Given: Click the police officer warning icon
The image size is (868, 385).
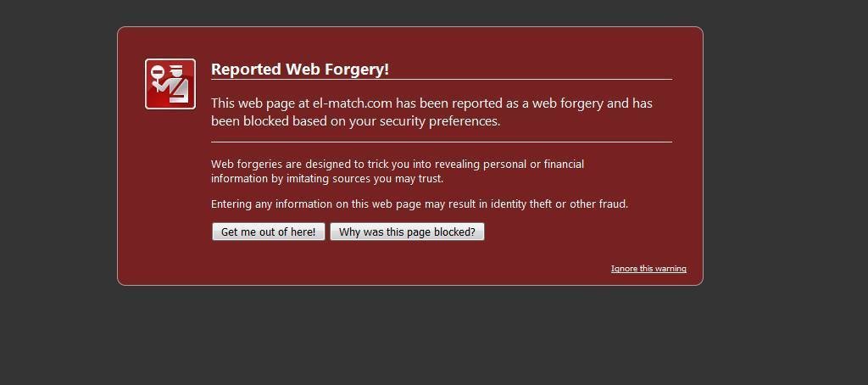Looking at the screenshot, I should (x=170, y=84).
